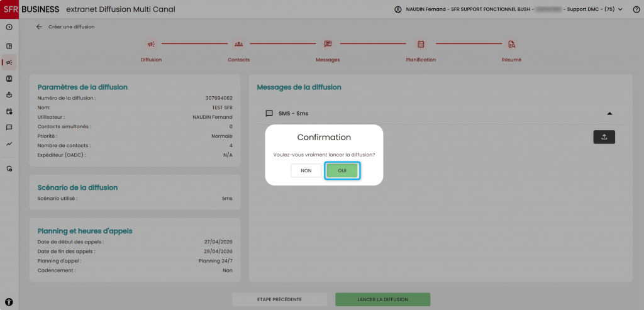This screenshot has width=644, height=310.
Task: Click the SFR Business logo
Action: (x=30, y=9)
